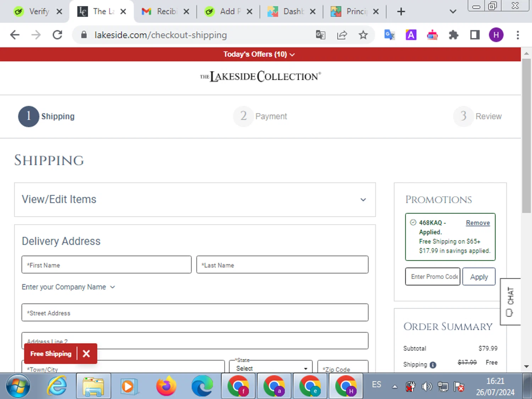Click the Street Address field
The image size is (532, 399).
coord(195,312)
